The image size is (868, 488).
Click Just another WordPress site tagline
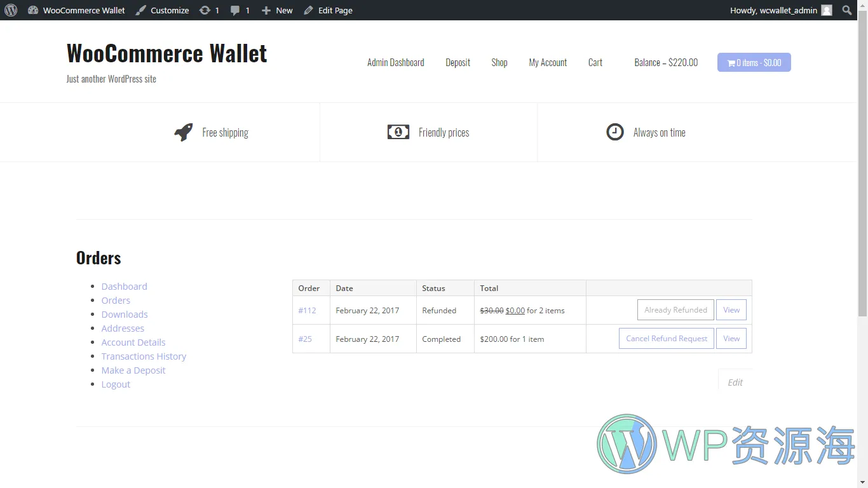click(x=111, y=79)
